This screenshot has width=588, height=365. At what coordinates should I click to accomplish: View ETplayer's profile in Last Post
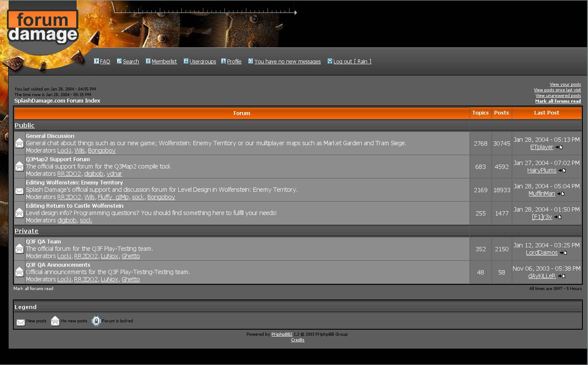[x=542, y=147]
